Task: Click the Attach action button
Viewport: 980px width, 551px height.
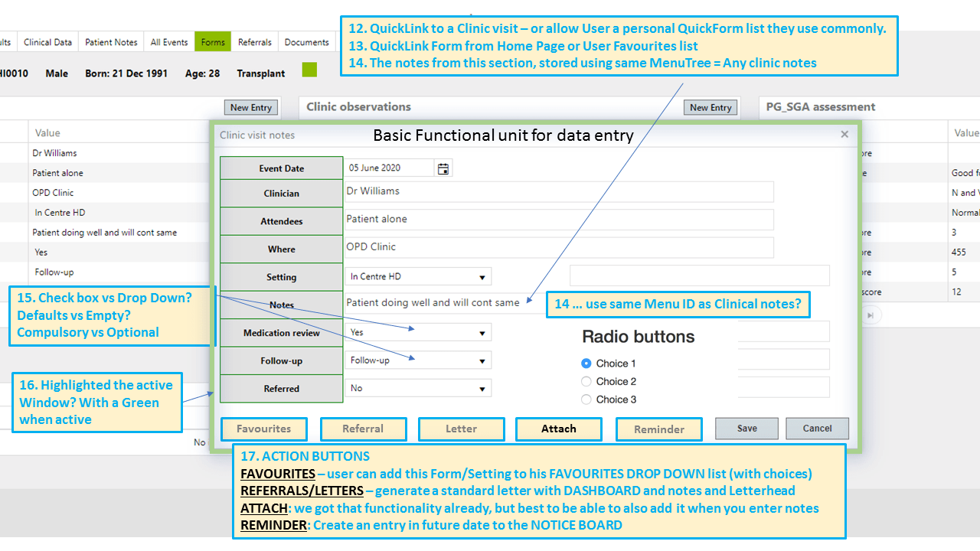Action: pyautogui.click(x=559, y=429)
